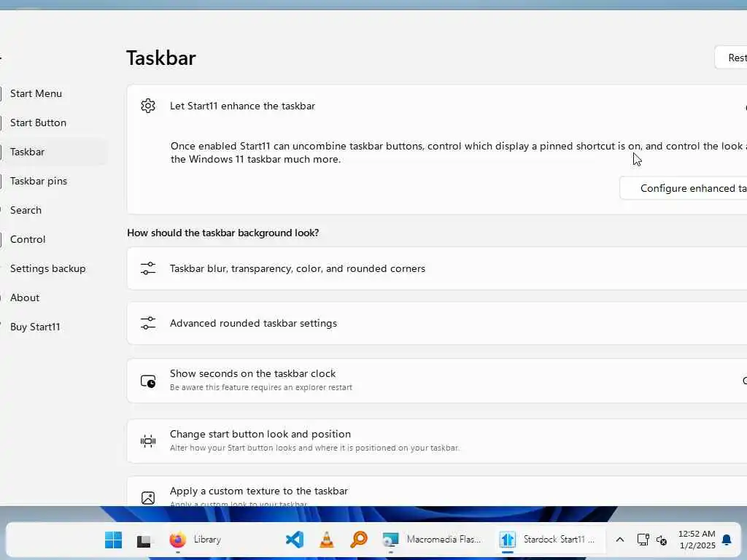
Task: Open Firefox from the taskbar
Action: [x=178, y=540]
